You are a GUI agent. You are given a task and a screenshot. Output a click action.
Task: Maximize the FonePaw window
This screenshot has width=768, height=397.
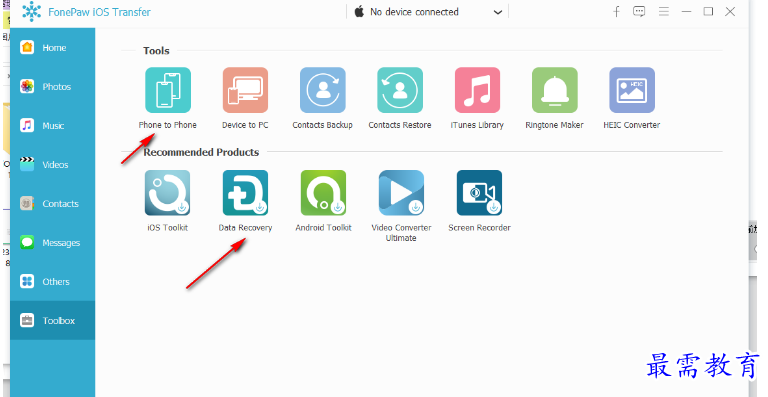708,11
